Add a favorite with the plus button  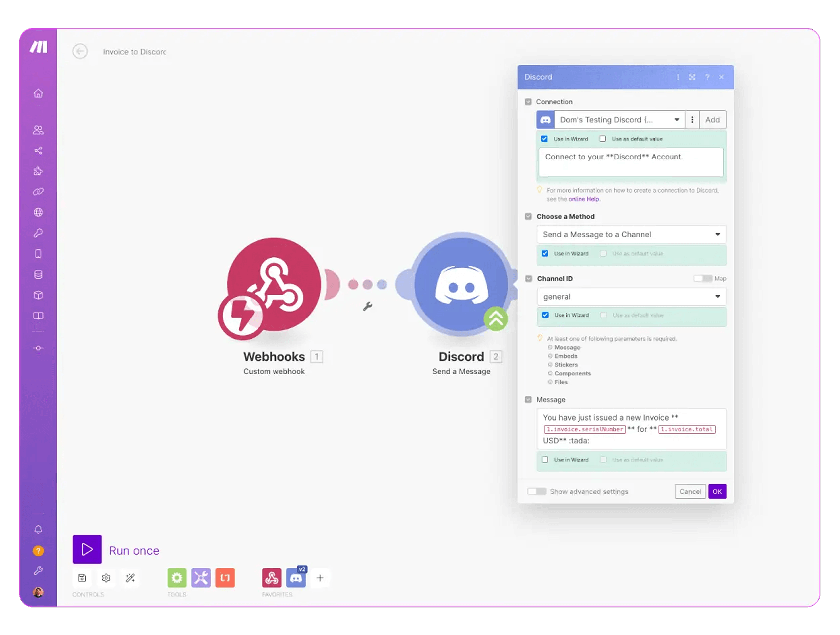(x=320, y=578)
